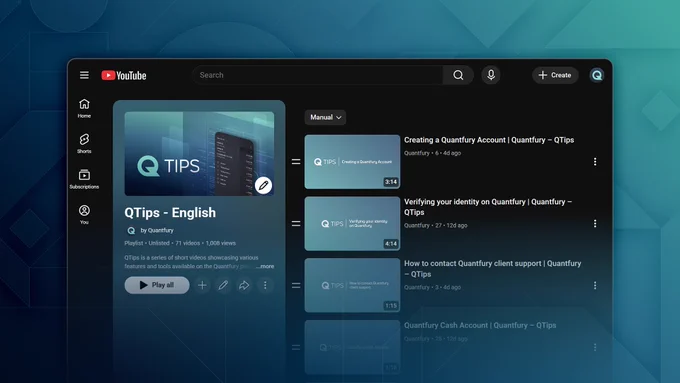Open the QTips playlist cover image

(x=199, y=154)
